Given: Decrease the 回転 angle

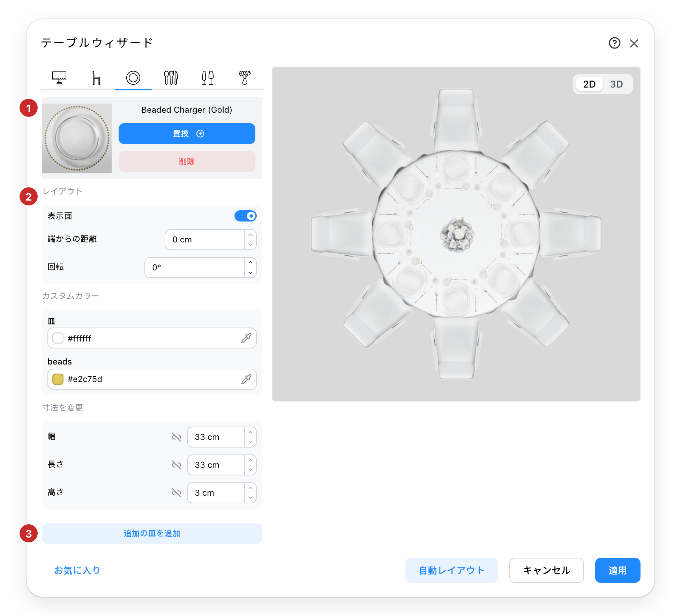Looking at the screenshot, I should click(x=250, y=272).
